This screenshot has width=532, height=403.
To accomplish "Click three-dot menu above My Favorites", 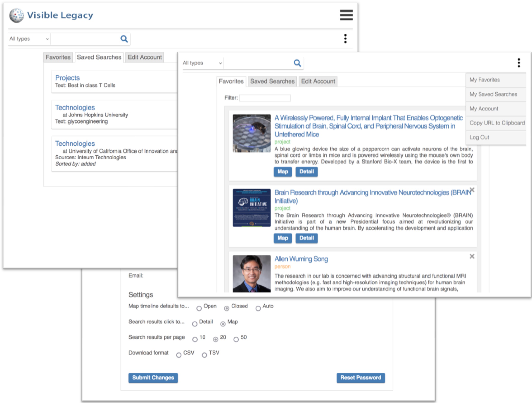I will (519, 63).
